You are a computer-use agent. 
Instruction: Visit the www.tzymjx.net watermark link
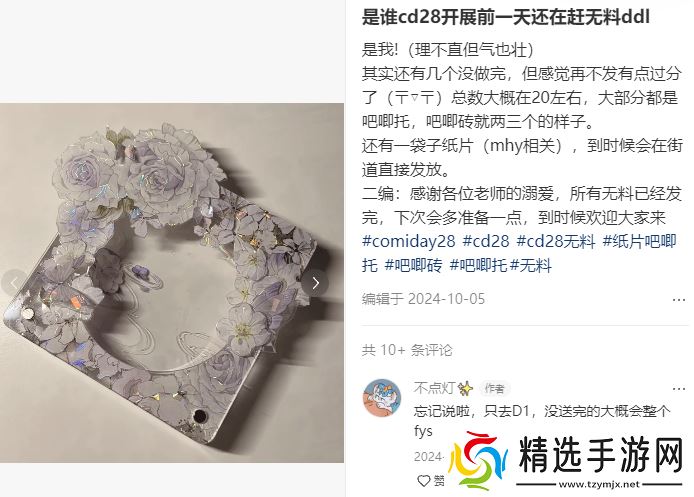pyautogui.click(x=599, y=484)
